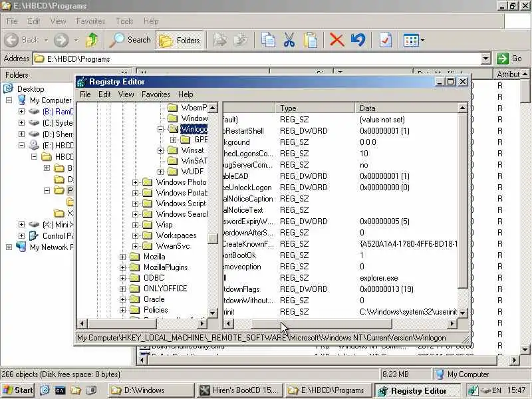Click the Properties checkmark icon
This screenshot has height=399, width=532.
click(x=386, y=40)
